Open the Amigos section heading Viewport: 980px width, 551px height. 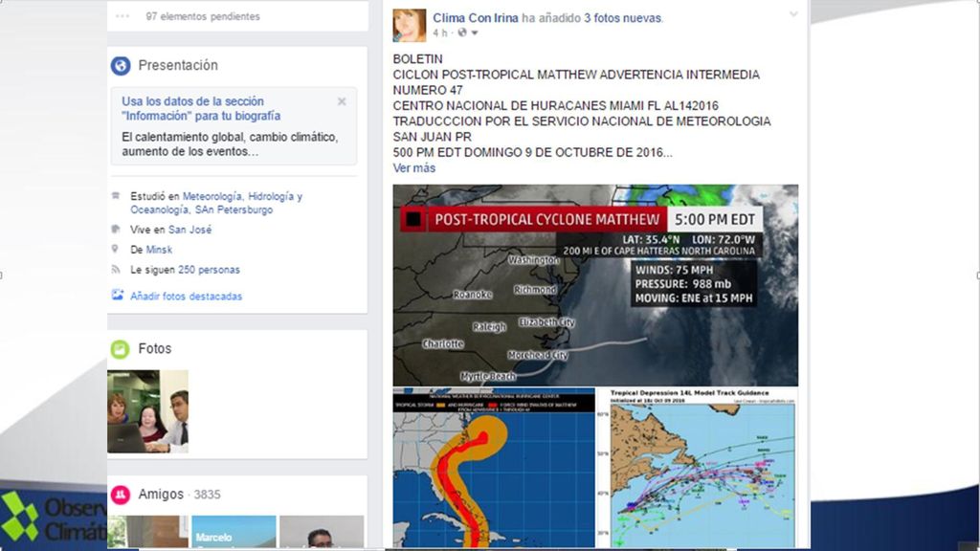(x=161, y=495)
